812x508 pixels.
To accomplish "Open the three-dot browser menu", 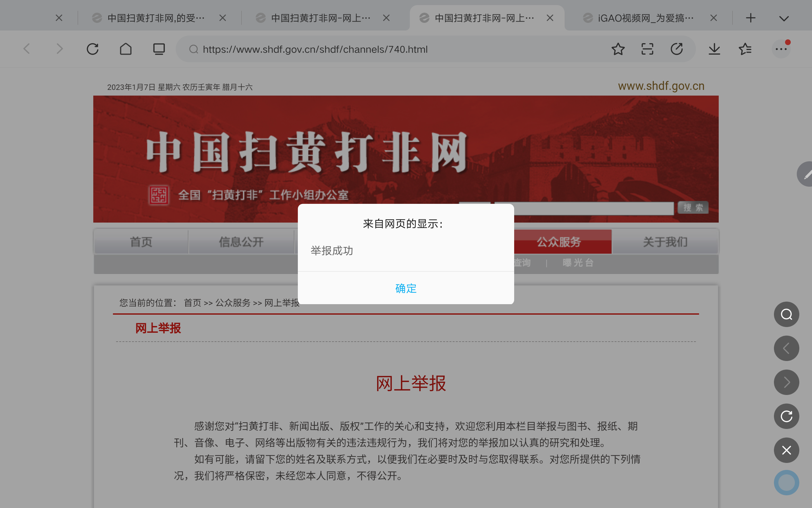I will tap(781, 49).
